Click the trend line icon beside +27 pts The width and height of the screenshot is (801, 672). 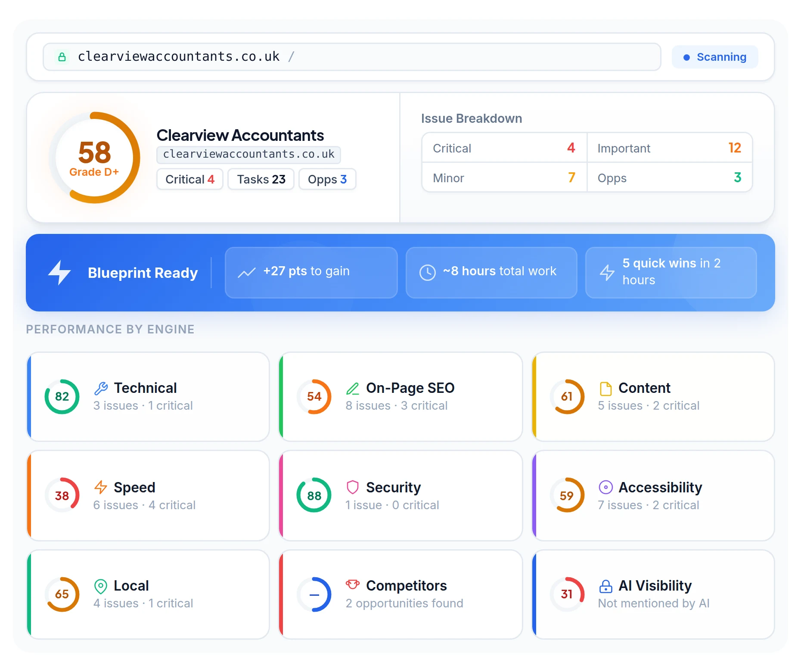point(247,272)
